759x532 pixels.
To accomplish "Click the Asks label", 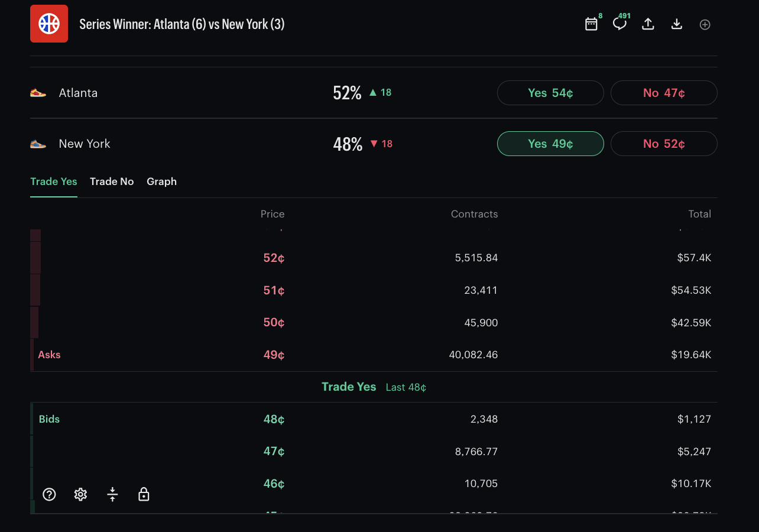I will tap(49, 355).
